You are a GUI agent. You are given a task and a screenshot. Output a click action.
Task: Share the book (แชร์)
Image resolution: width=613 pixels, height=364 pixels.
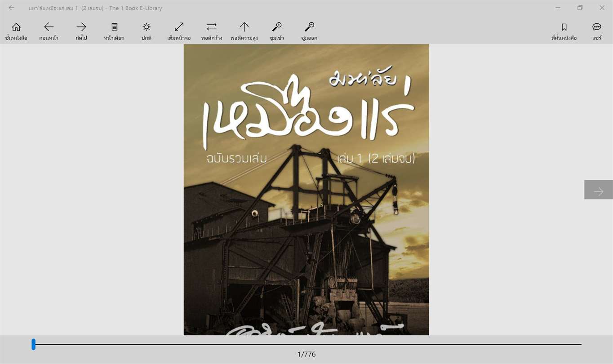coord(597,31)
